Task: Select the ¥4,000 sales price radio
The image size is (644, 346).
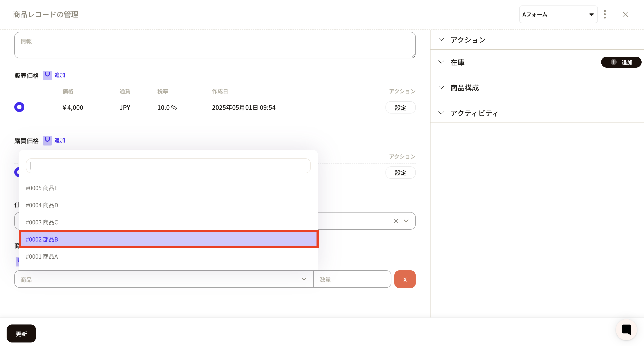Action: tap(19, 107)
